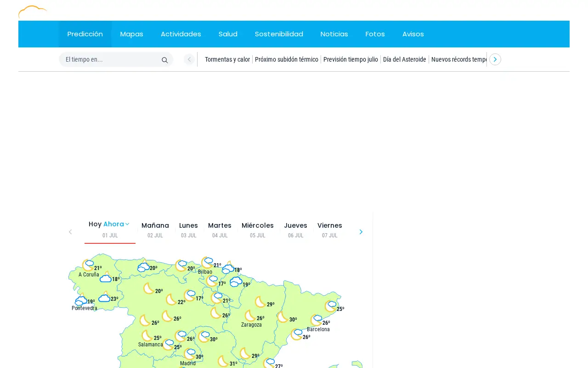Click the Zaragoza label on the map

251,325
